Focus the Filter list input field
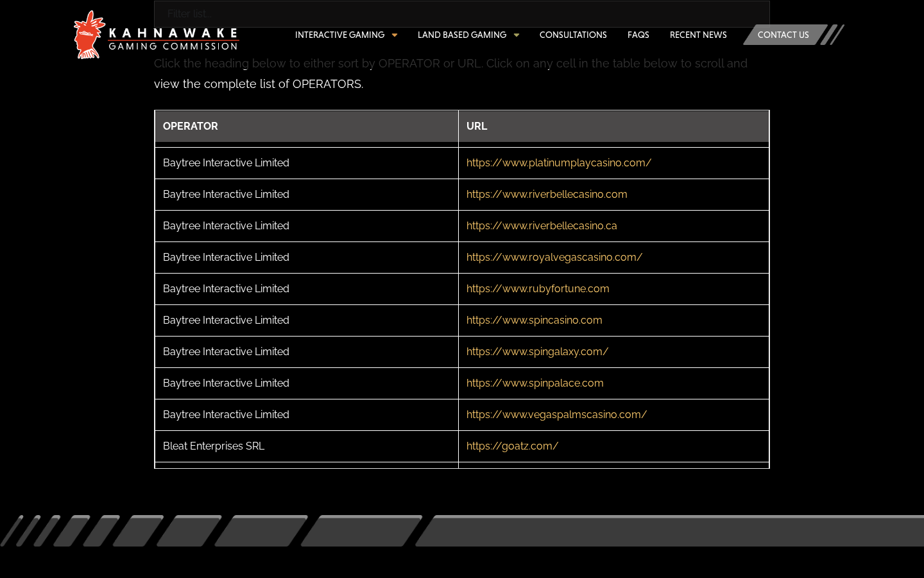Viewport: 924px width, 578px height. (x=461, y=13)
